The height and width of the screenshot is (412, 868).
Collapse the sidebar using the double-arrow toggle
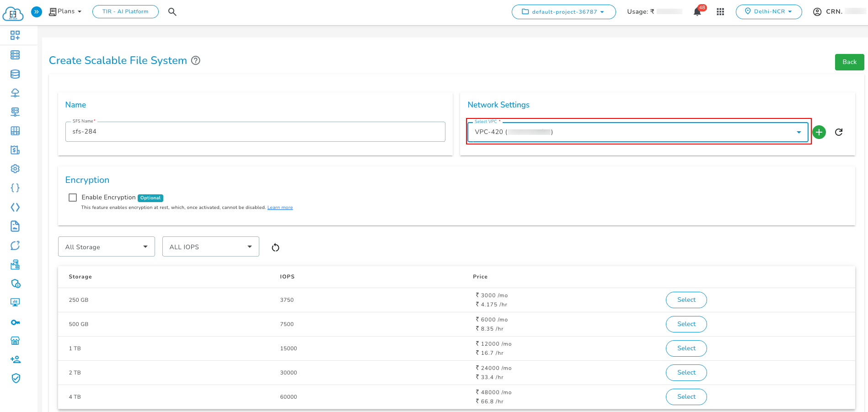(36, 11)
